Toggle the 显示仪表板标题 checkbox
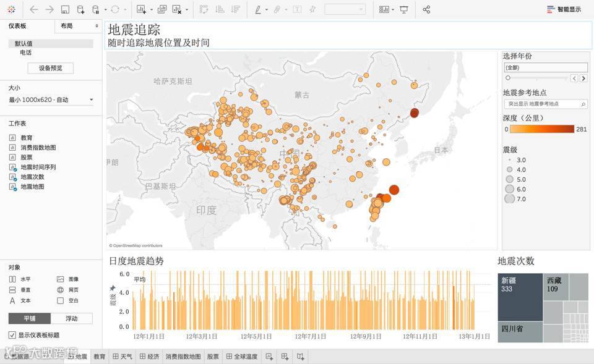This screenshot has width=594, height=364. click(x=12, y=335)
